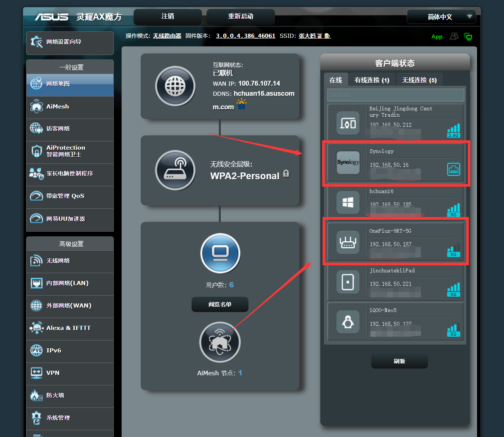Open 家长电脑控制程序 parental controls
Image resolution: width=504 pixels, height=437 pixels.
(x=70, y=175)
